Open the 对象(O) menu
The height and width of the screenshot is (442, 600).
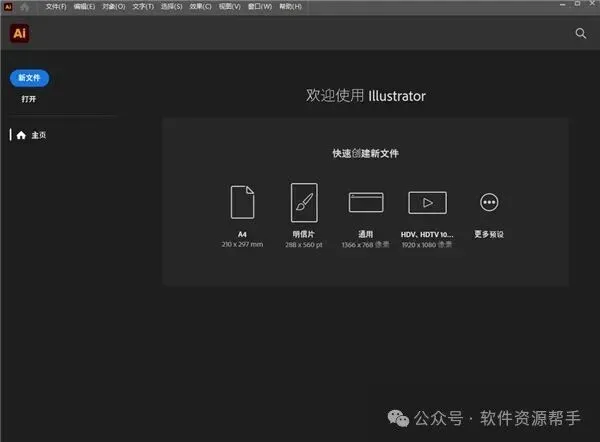click(114, 7)
